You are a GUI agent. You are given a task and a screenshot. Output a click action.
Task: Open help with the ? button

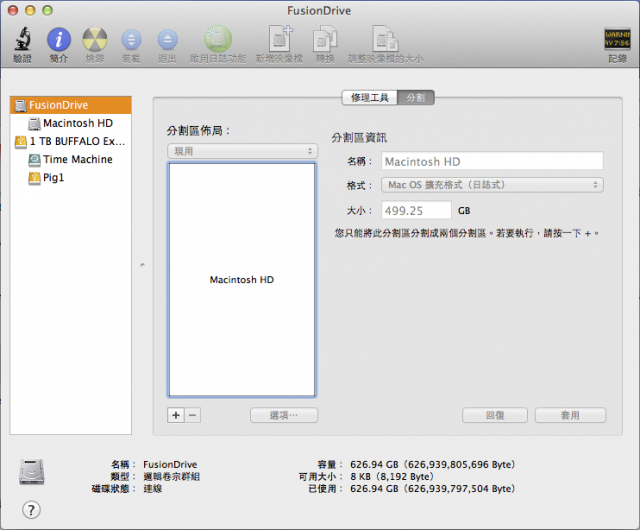pos(31,510)
